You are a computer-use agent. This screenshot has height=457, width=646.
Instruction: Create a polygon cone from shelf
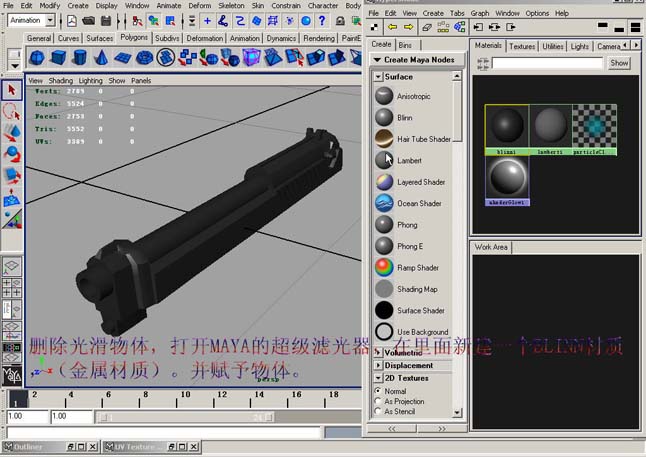pyautogui.click(x=101, y=57)
